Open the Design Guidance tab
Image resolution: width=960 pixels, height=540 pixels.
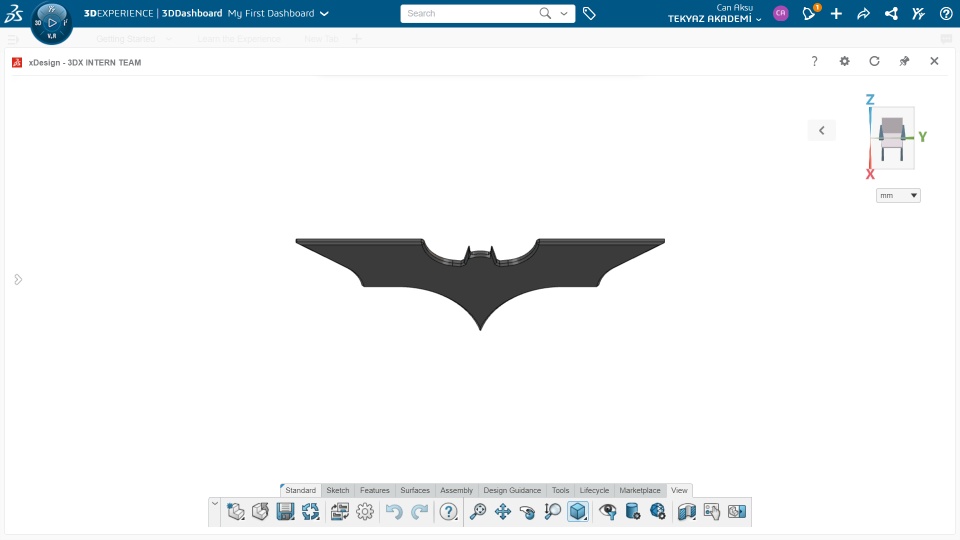point(512,490)
